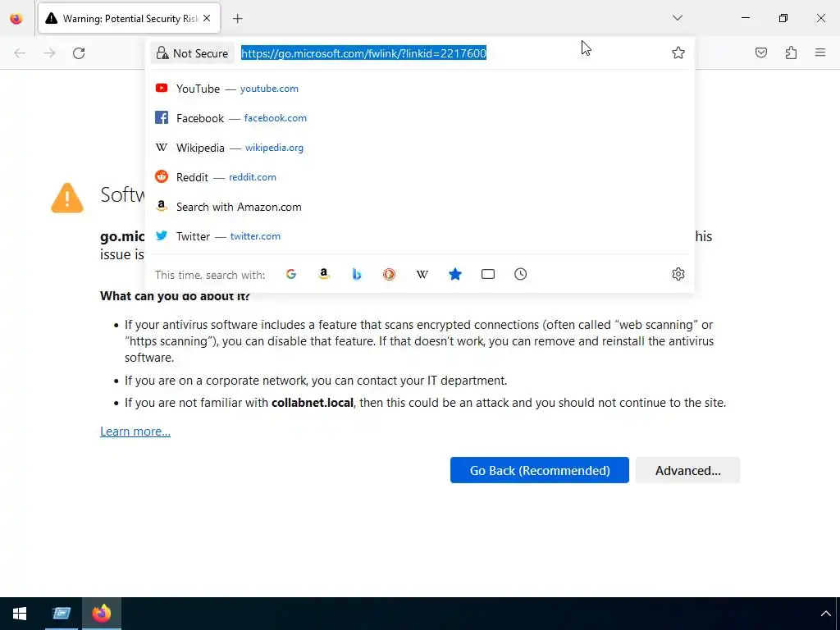This screenshot has width=840, height=630.
Task: Select the Twitter suggestion
Action: click(x=419, y=236)
